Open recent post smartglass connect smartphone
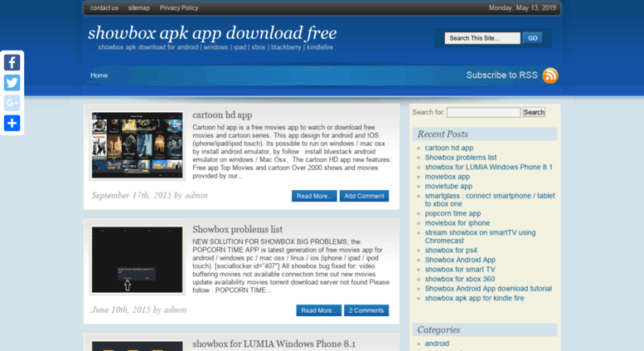Viewport: 644px width, 351px height. [490, 200]
